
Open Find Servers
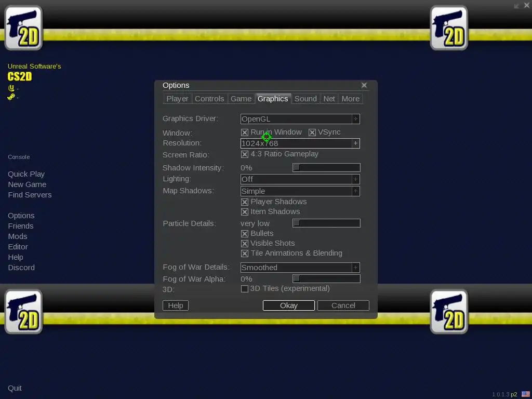click(30, 195)
